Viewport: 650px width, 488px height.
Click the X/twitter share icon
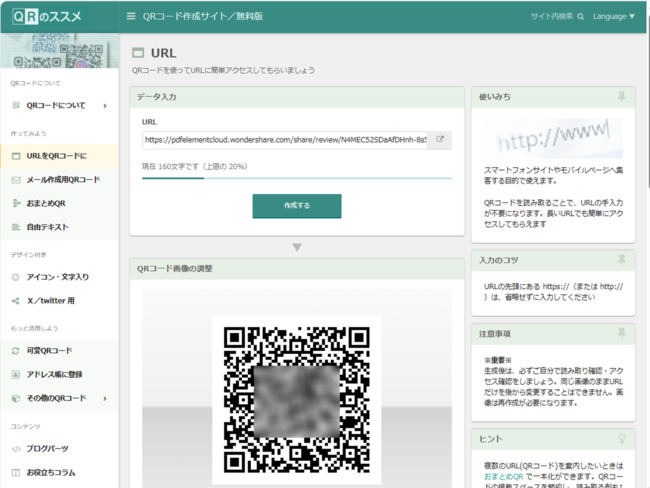pos(16,301)
